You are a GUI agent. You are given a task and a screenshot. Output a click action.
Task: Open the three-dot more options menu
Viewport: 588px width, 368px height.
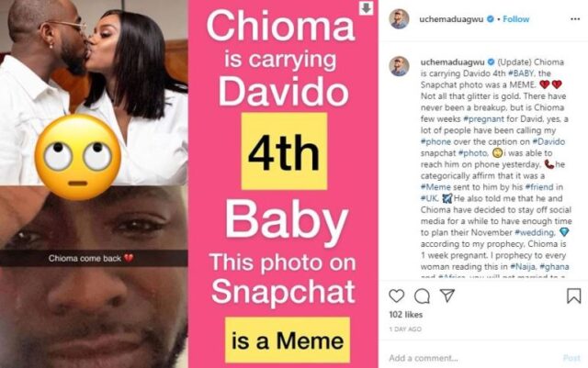click(575, 19)
